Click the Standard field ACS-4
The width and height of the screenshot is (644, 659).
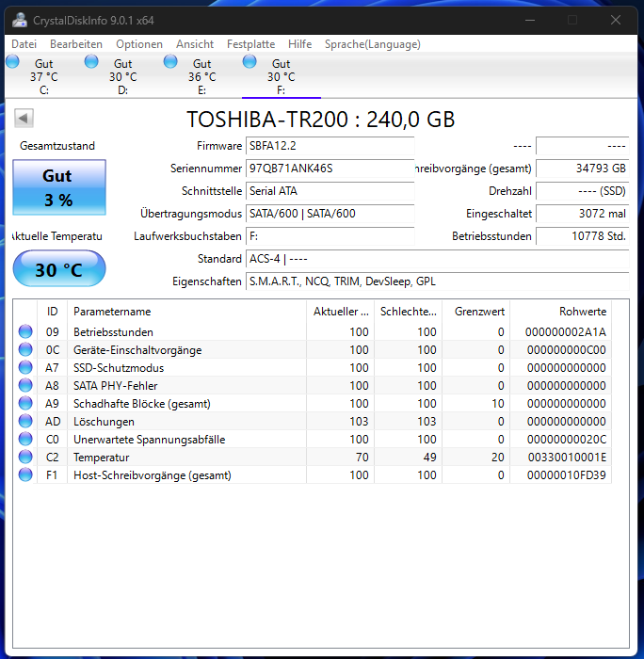437,259
